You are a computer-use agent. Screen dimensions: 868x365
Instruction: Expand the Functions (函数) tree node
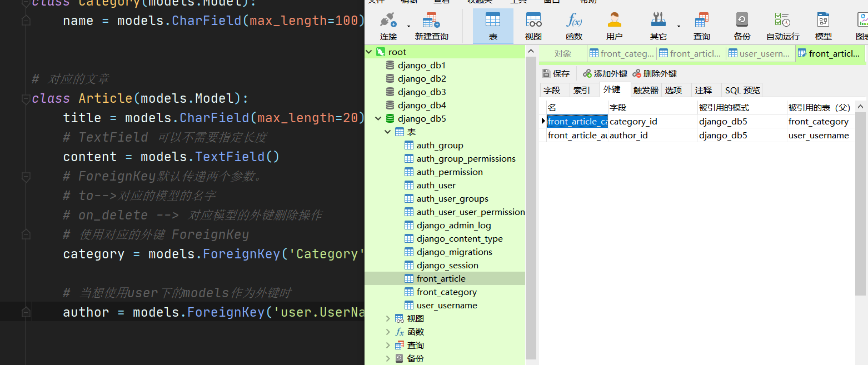point(388,332)
